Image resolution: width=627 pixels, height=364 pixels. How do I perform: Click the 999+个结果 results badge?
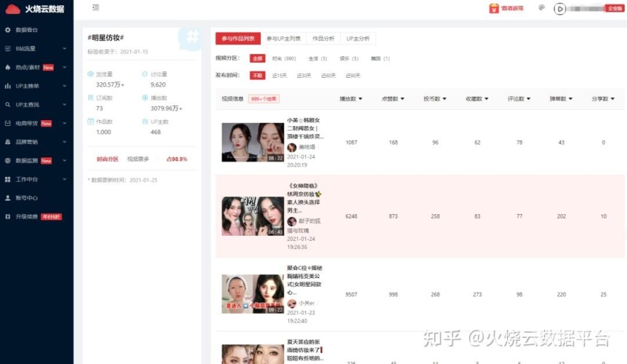click(x=264, y=99)
